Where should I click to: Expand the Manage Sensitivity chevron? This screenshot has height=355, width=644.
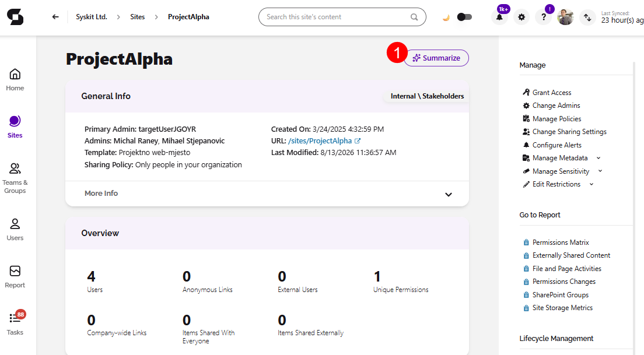pyautogui.click(x=600, y=171)
